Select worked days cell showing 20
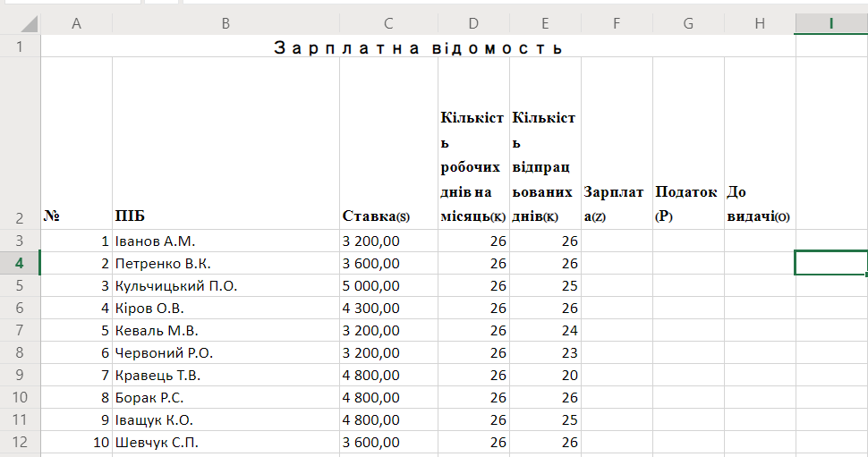 (x=545, y=375)
